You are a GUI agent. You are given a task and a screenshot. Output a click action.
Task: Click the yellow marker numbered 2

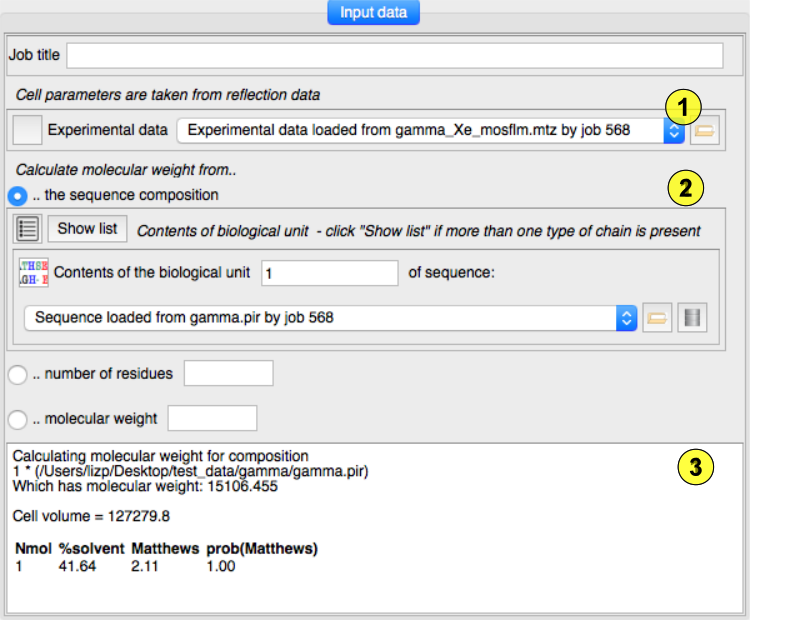[685, 188]
